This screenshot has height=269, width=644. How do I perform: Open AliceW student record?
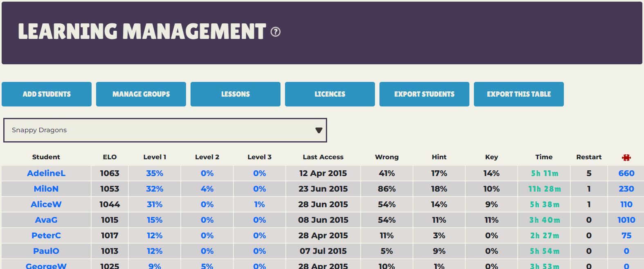(x=46, y=204)
